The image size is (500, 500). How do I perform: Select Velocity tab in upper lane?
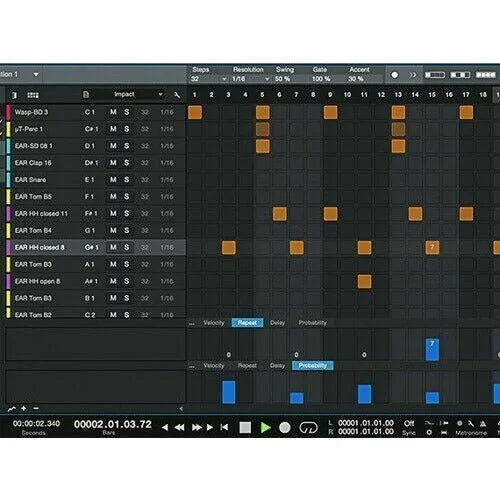(214, 323)
